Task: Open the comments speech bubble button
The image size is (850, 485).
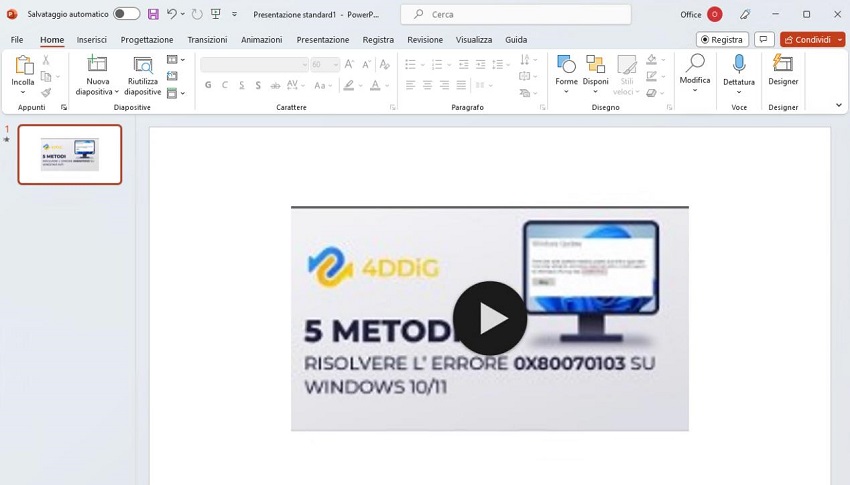Action: coord(764,40)
